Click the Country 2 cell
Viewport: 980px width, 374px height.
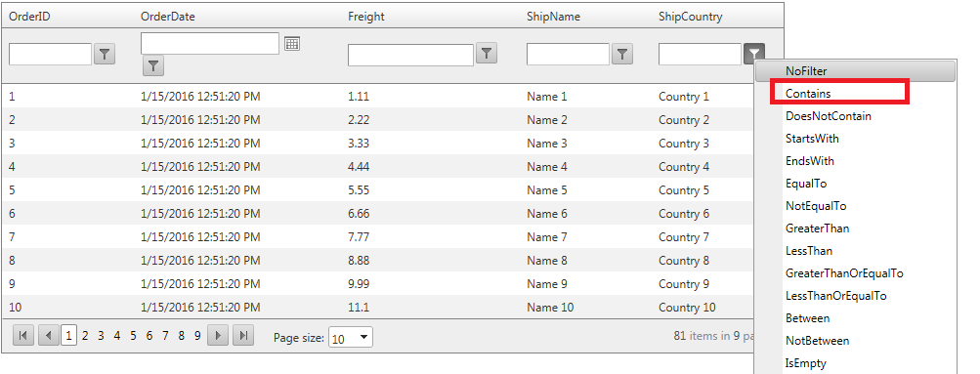point(684,120)
